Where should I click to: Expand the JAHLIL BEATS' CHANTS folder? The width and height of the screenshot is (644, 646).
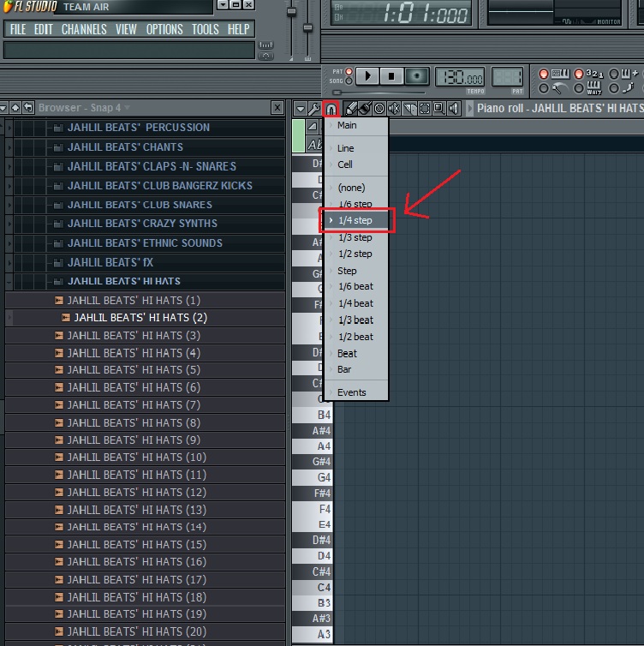(9, 147)
